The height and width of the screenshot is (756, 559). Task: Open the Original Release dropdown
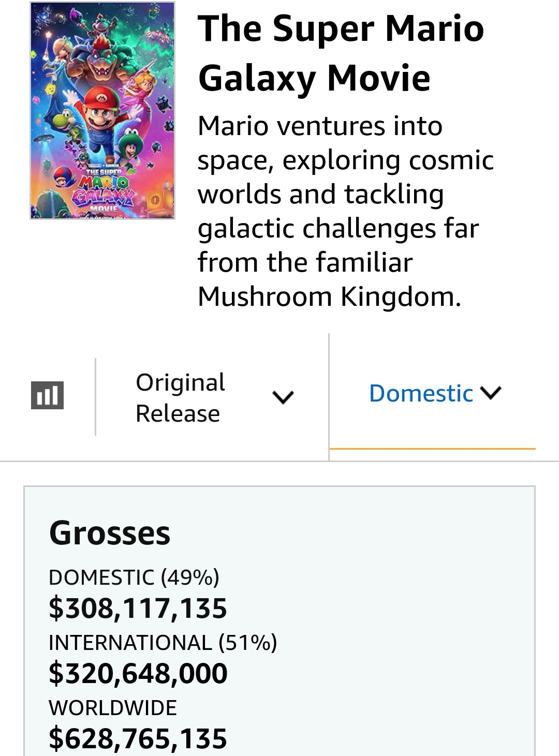pos(180,397)
